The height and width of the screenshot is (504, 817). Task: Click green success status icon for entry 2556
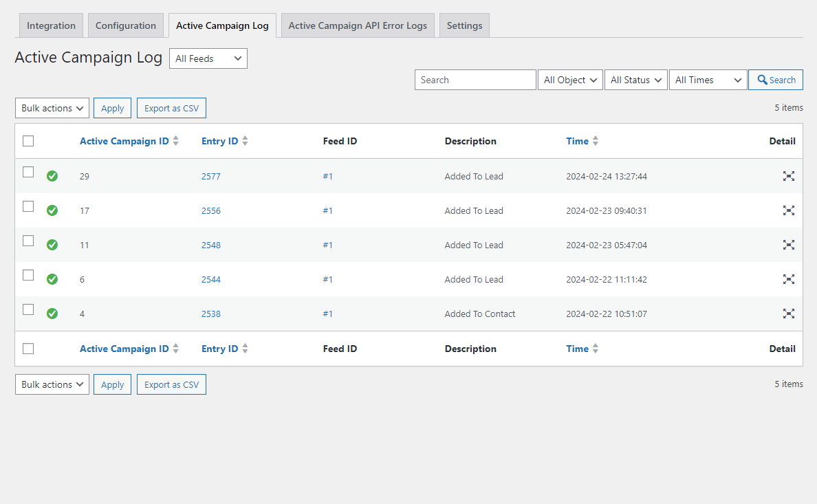(52, 210)
